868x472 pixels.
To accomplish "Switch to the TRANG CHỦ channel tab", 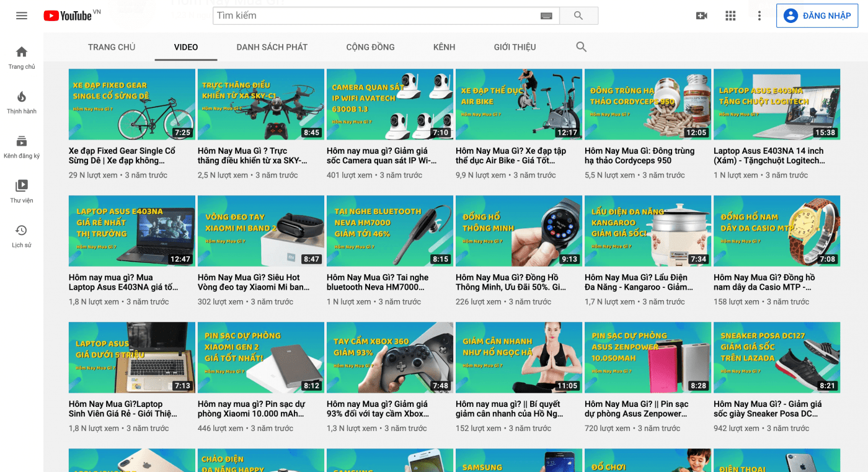I will (x=112, y=47).
